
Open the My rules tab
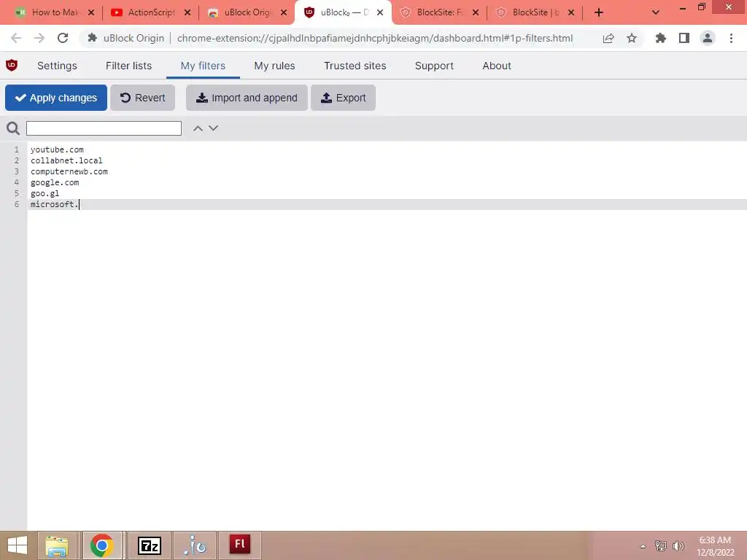click(274, 66)
